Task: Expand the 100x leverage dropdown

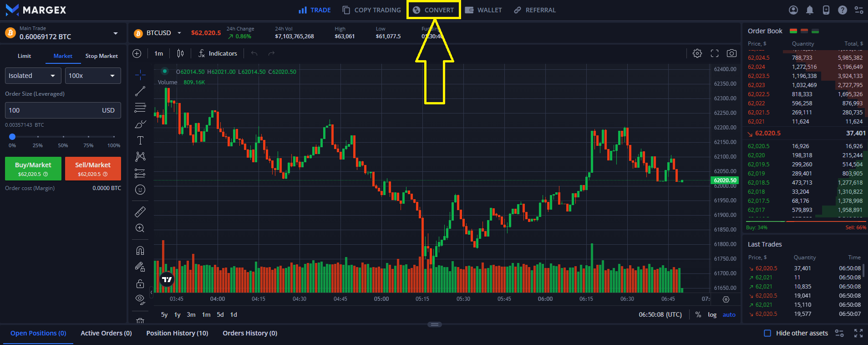Action: pos(93,76)
